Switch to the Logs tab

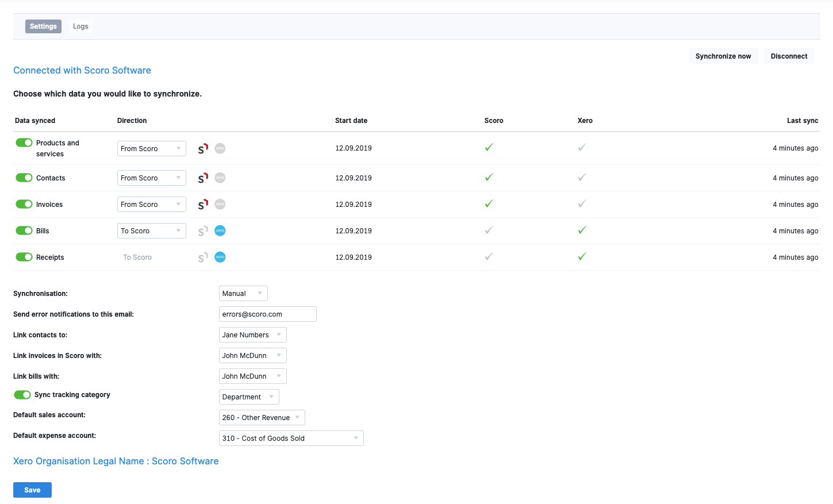point(80,26)
